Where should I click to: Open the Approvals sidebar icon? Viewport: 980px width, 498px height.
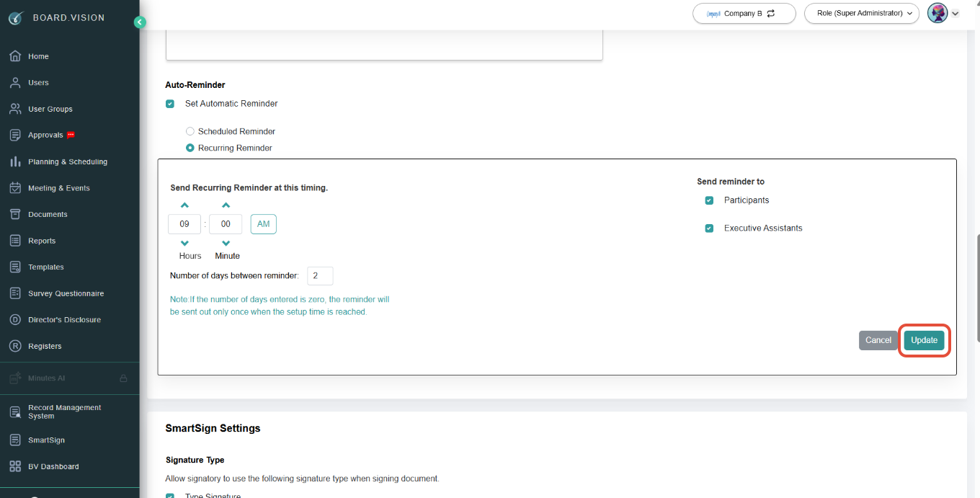15,135
